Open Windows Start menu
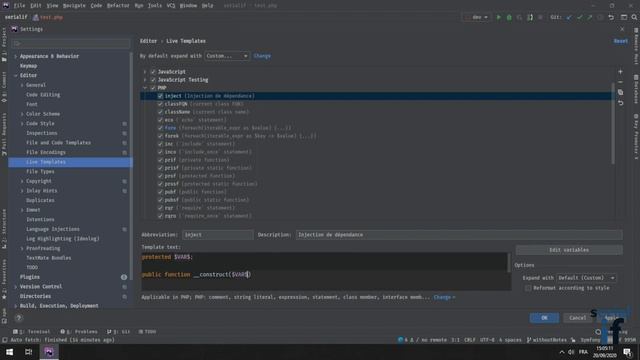This screenshot has width=640, height=360. [x=9, y=352]
